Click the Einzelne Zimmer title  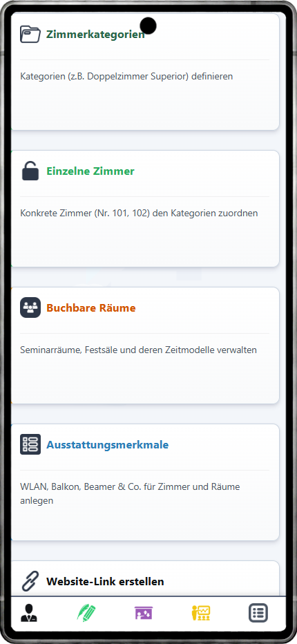(90, 171)
